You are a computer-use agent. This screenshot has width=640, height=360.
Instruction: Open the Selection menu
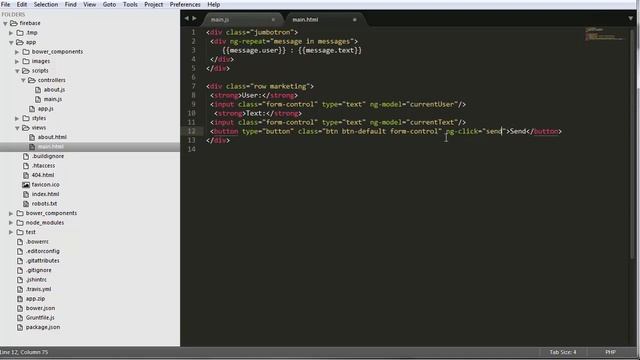click(x=46, y=4)
